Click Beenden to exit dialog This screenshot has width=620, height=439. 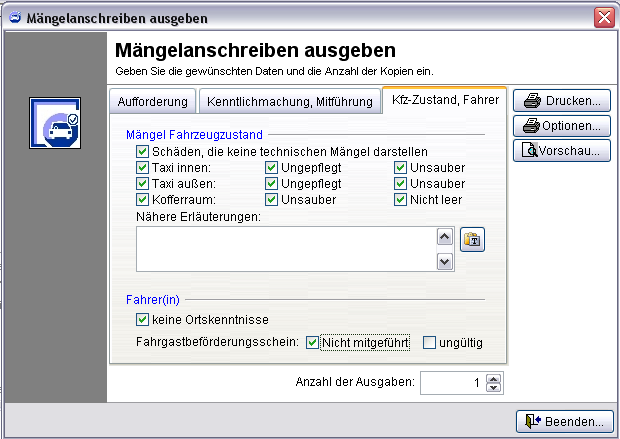(564, 421)
